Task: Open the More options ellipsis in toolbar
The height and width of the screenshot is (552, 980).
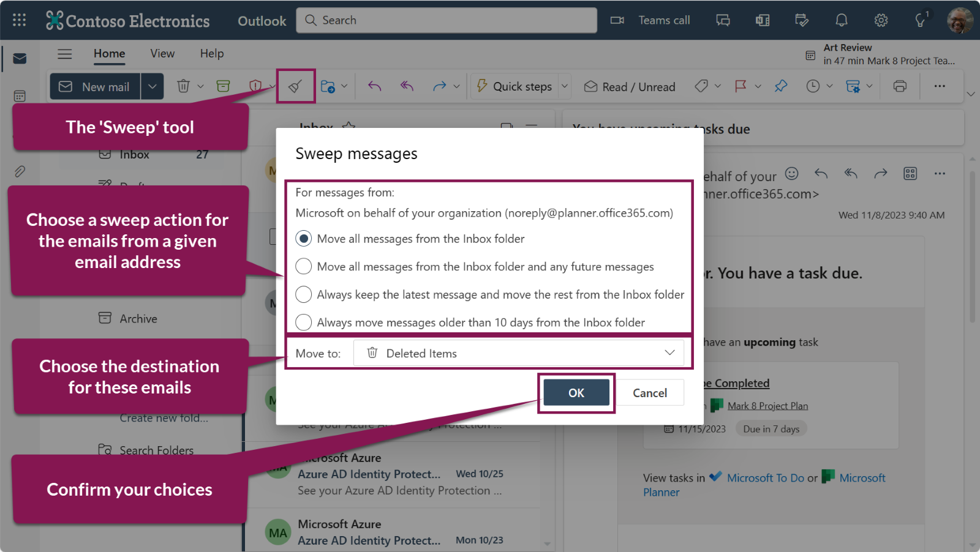Action: pyautogui.click(x=940, y=86)
